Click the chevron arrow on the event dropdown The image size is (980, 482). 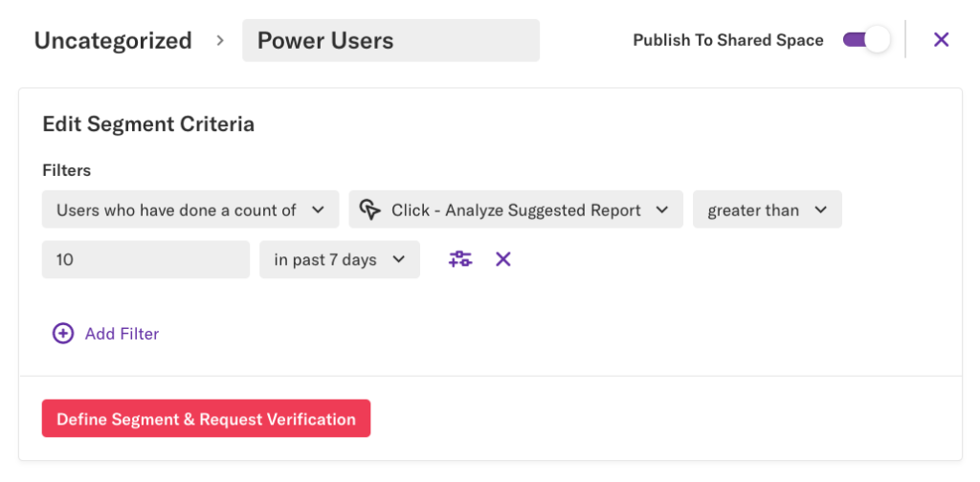(662, 210)
